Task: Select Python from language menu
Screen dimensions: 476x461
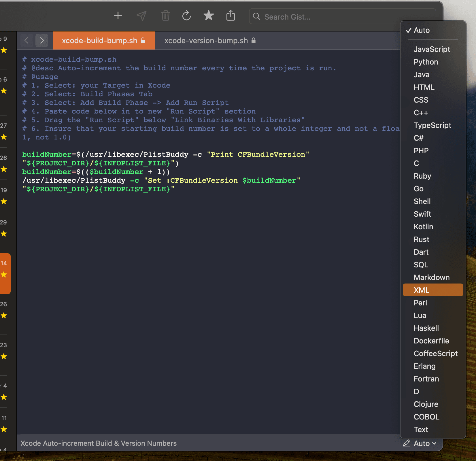Action: 433,62
